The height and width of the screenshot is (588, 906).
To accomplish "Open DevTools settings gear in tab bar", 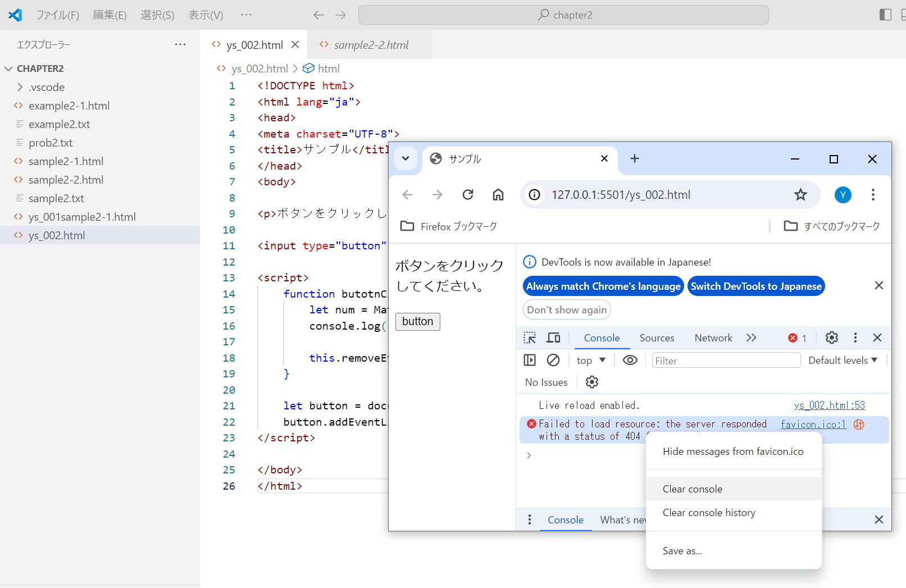I will pyautogui.click(x=832, y=338).
